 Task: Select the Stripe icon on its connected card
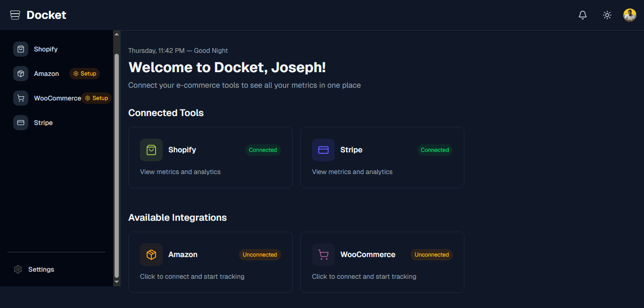click(x=323, y=150)
